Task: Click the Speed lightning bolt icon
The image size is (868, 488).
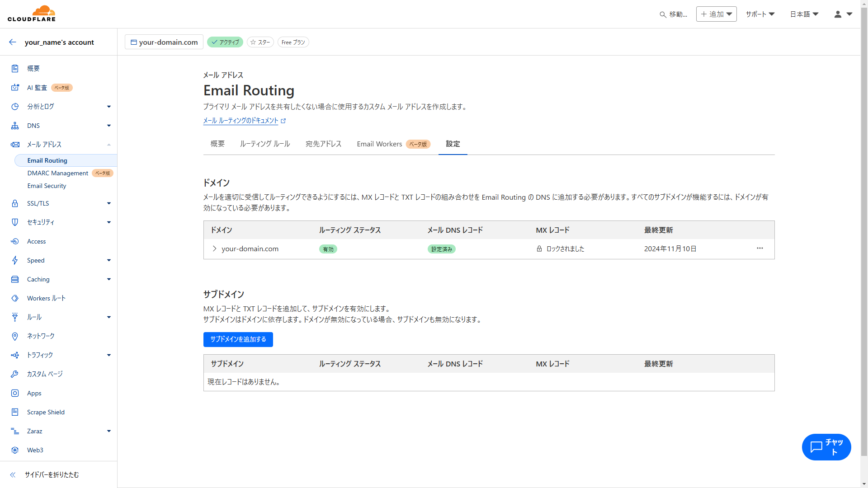Action: tap(15, 260)
